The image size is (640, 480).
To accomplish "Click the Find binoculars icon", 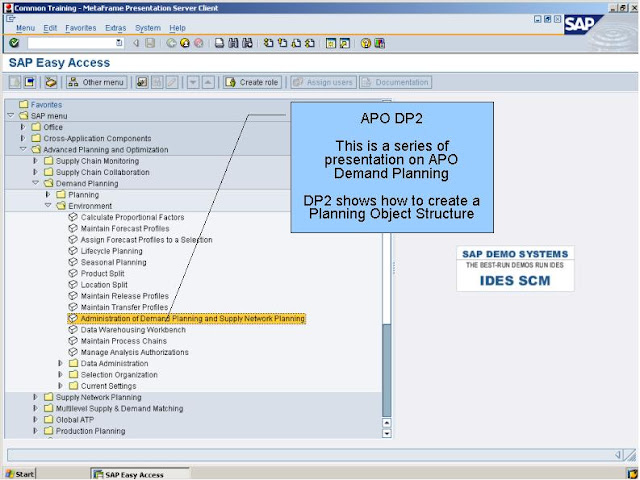I will pos(233,43).
